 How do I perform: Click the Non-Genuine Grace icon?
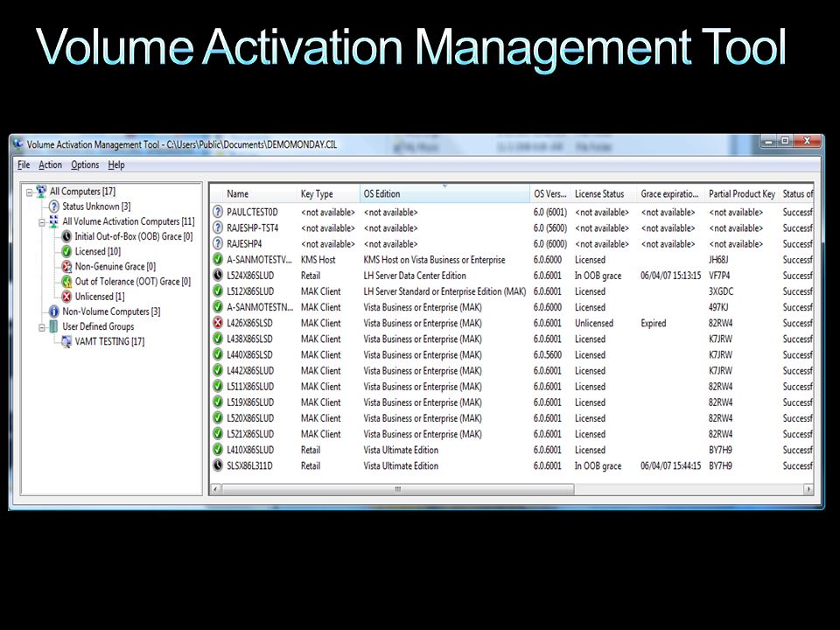pos(66,266)
